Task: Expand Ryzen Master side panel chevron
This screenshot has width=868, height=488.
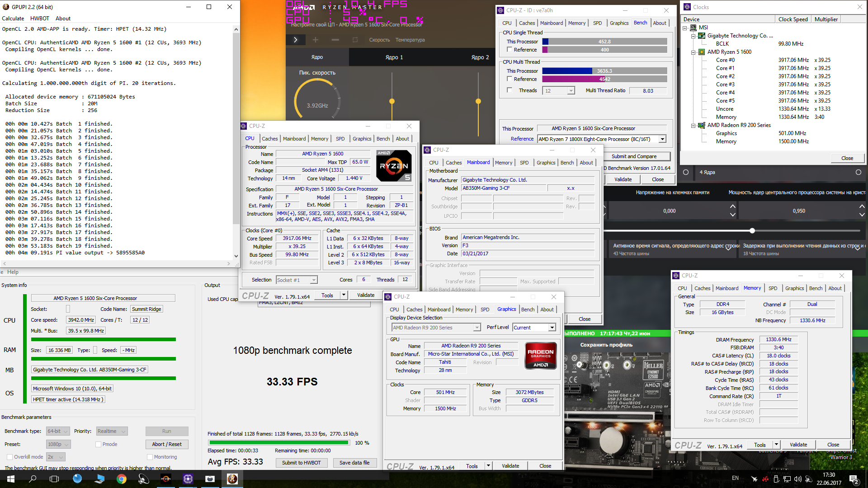Action: click(x=296, y=40)
